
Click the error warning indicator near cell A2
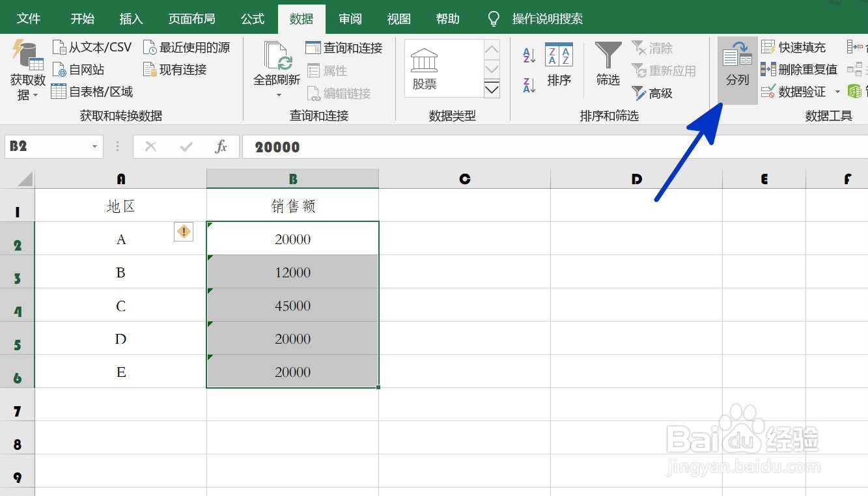(183, 232)
